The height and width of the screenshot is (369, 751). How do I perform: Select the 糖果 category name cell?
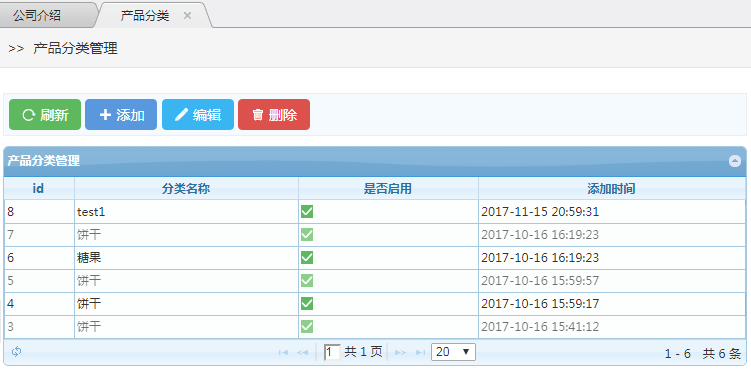coord(186,258)
